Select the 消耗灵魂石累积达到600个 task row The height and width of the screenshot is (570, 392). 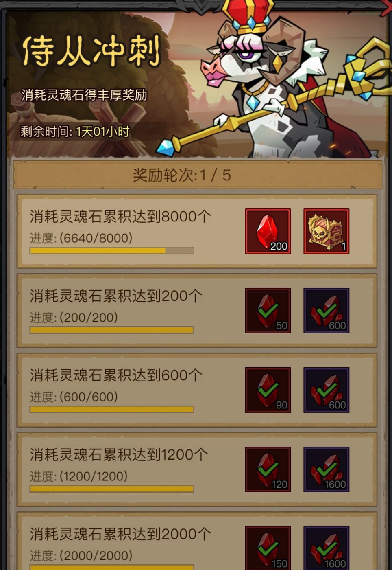197,390
